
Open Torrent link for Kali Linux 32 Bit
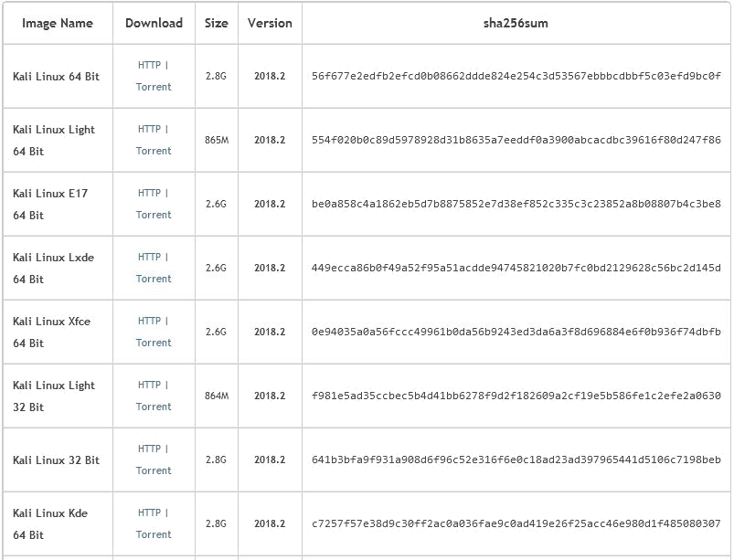[154, 471]
